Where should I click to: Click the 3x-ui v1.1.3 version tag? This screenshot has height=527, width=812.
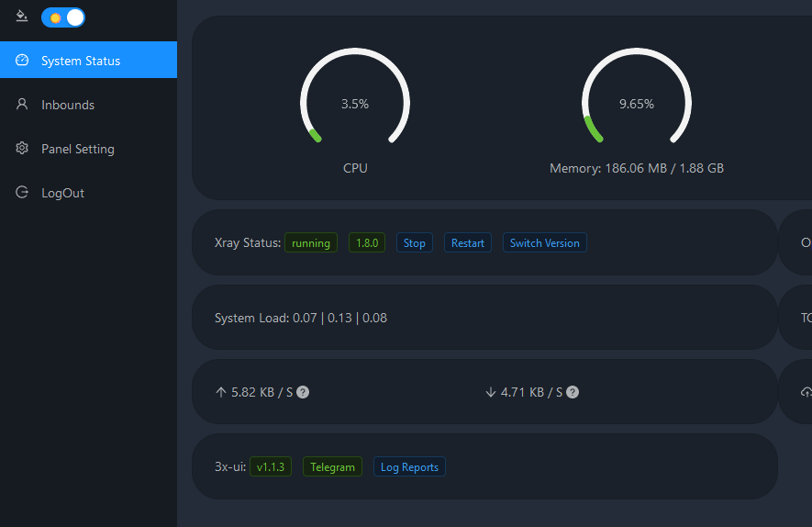click(271, 467)
